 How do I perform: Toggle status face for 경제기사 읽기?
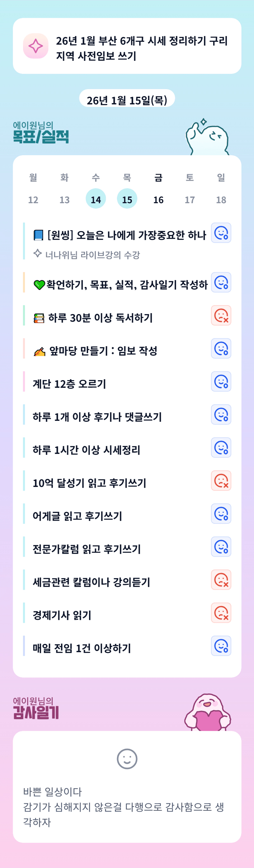(221, 613)
